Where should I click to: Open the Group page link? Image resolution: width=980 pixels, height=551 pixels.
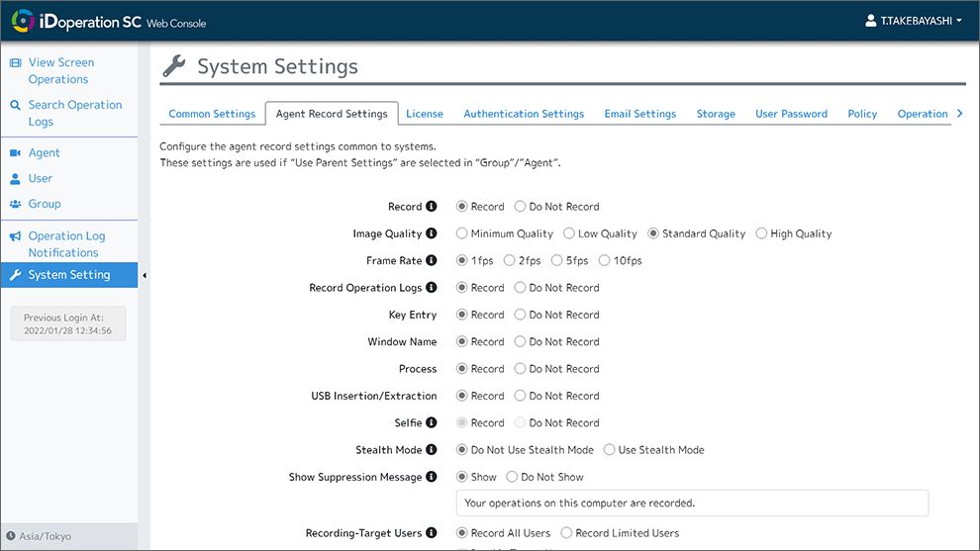click(x=45, y=205)
